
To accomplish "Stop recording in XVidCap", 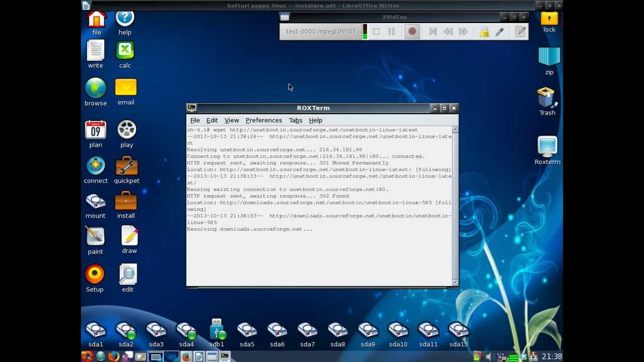I will coord(376,32).
